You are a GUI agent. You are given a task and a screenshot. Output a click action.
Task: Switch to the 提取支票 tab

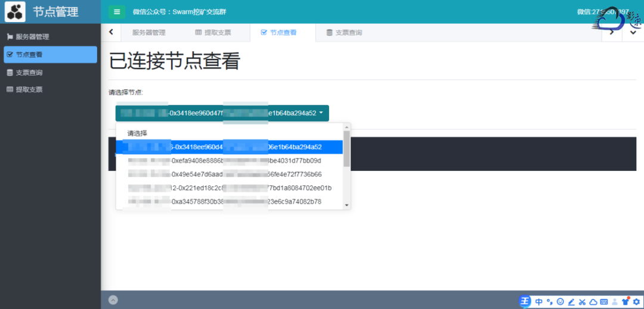pos(213,33)
